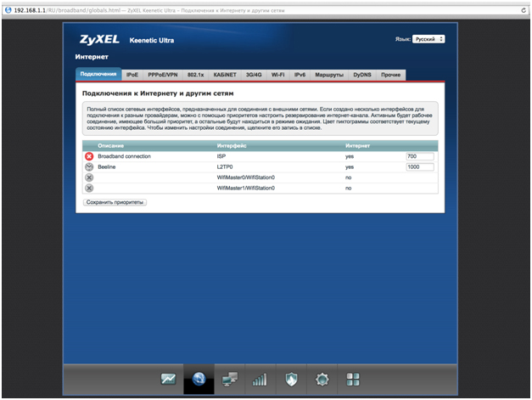The height and width of the screenshot is (400, 532).
Task: Open the System Monitor graph icon
Action: pos(169,380)
